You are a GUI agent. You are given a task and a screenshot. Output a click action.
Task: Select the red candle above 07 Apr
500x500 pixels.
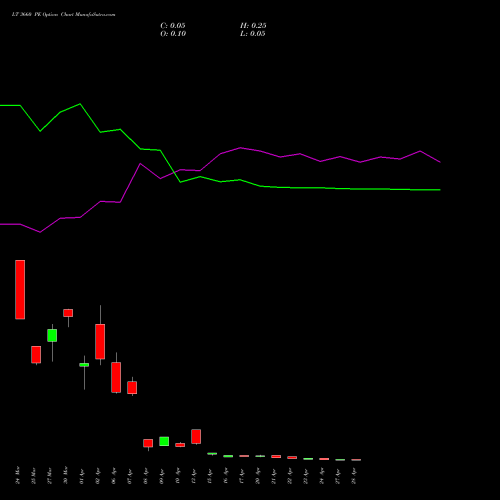(132, 388)
